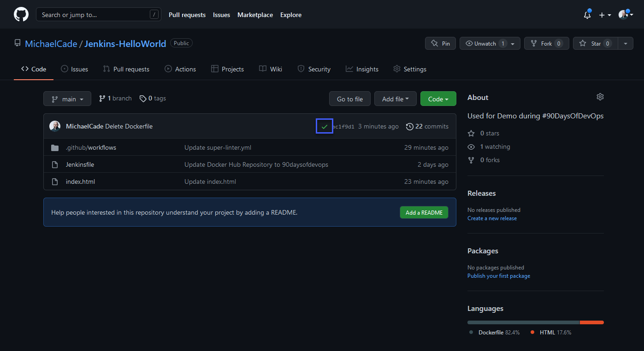Click the tags icon showing 0 tags
The width and height of the screenshot is (644, 351).
(x=143, y=99)
